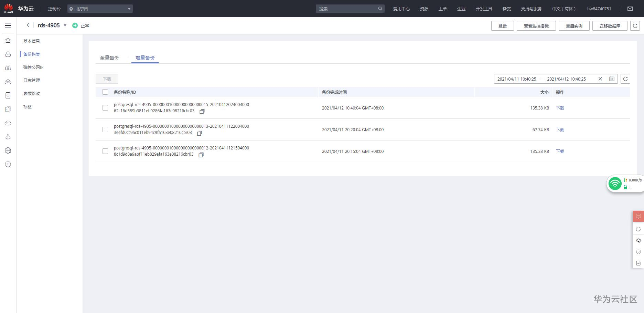Click the customer service headset icon
644x313 pixels.
(x=638, y=241)
